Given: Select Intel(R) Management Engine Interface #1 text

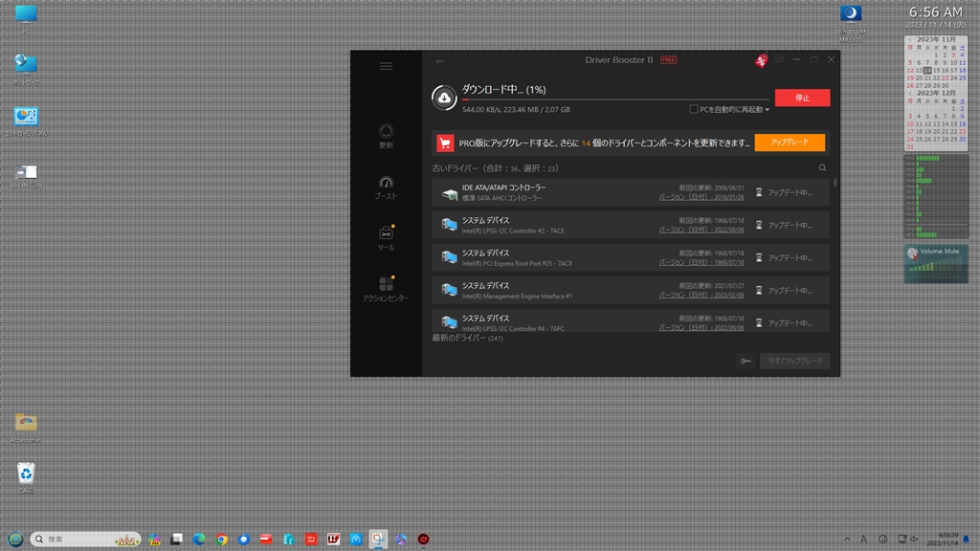Looking at the screenshot, I should (x=517, y=297).
